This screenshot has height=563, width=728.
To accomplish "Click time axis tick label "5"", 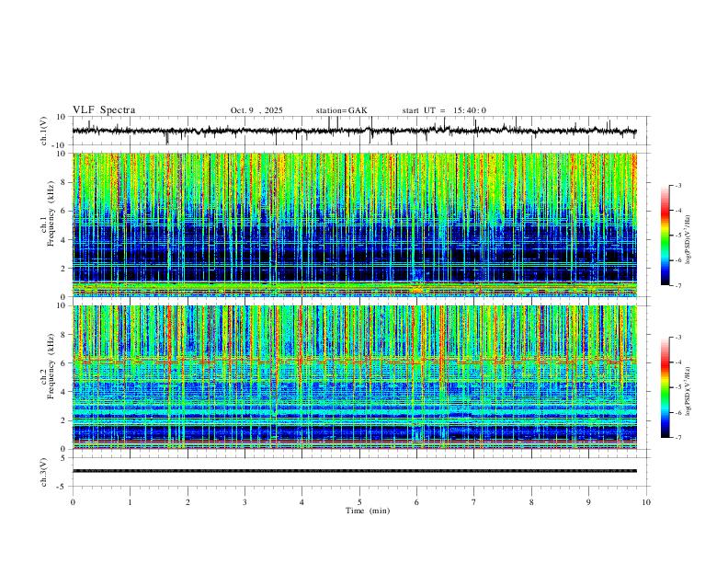I will coord(359,502).
